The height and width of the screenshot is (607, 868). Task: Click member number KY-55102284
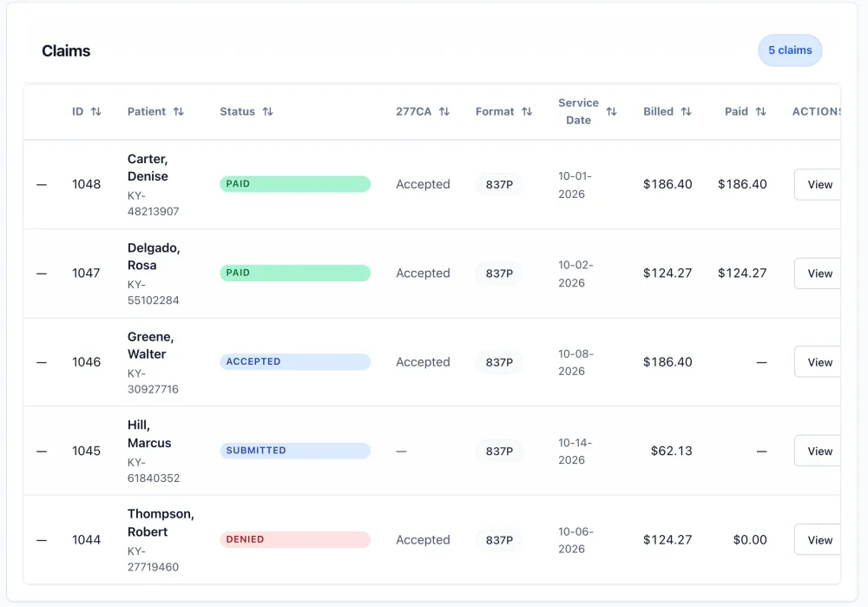(x=154, y=293)
